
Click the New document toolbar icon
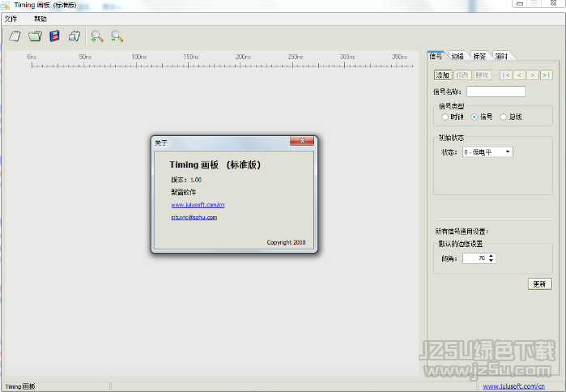15,36
